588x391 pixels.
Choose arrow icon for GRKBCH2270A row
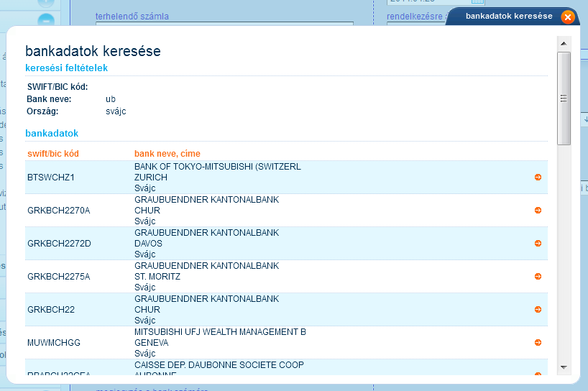(538, 211)
